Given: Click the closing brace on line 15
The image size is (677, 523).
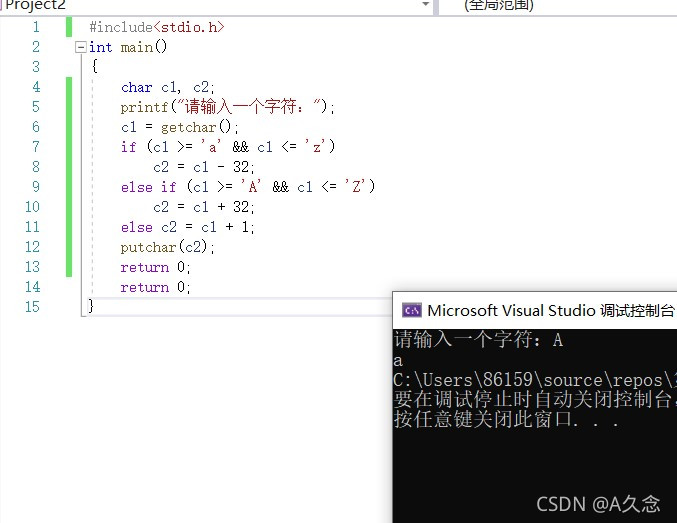Looking at the screenshot, I should tap(91, 306).
